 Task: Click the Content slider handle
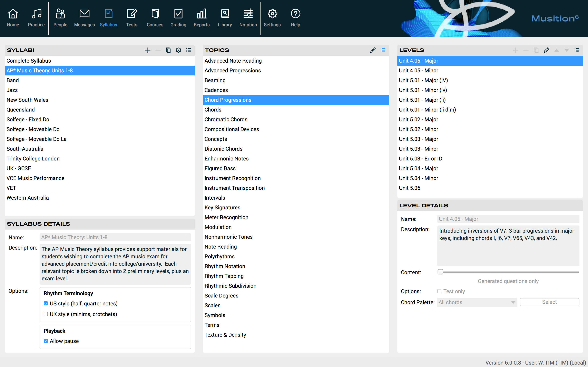tap(440, 272)
